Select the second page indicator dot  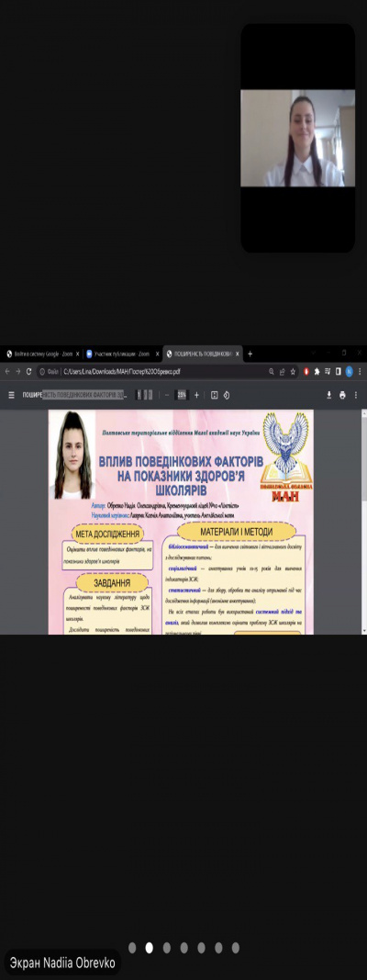(x=150, y=948)
